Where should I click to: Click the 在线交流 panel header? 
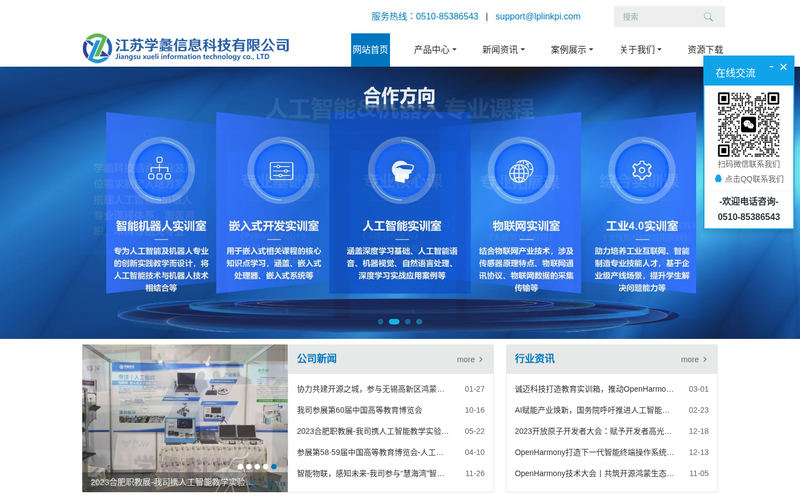(748, 72)
